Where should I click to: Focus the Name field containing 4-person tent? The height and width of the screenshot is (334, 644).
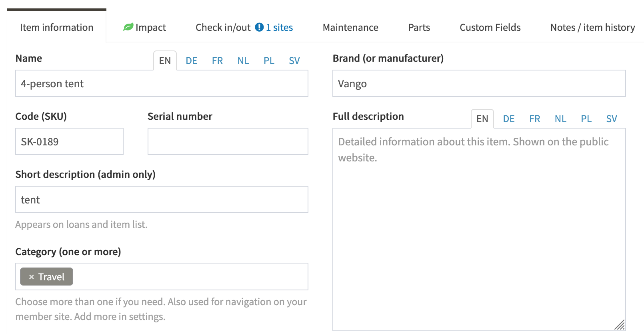pyautogui.click(x=162, y=84)
